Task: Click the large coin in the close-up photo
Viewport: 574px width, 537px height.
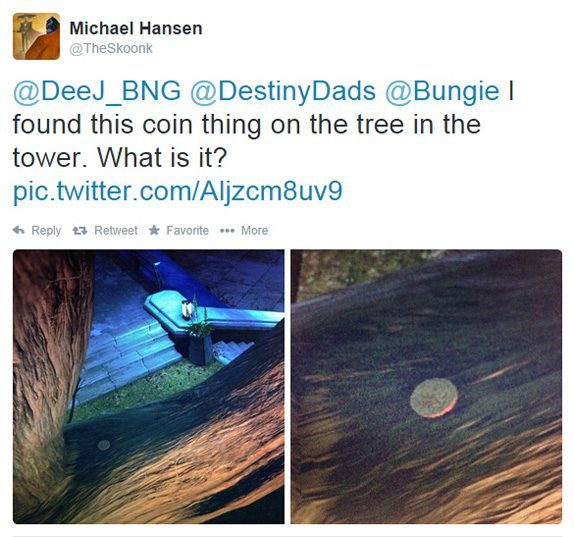Action: click(434, 398)
